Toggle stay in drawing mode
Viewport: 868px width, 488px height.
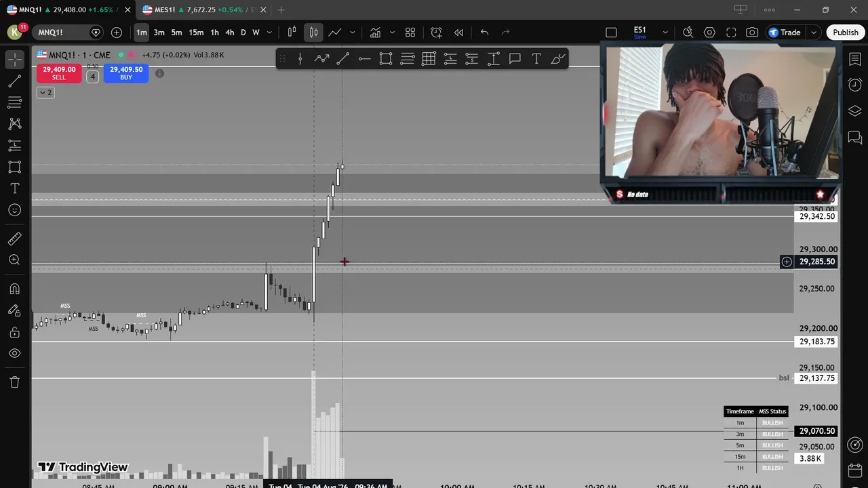pos(14,310)
